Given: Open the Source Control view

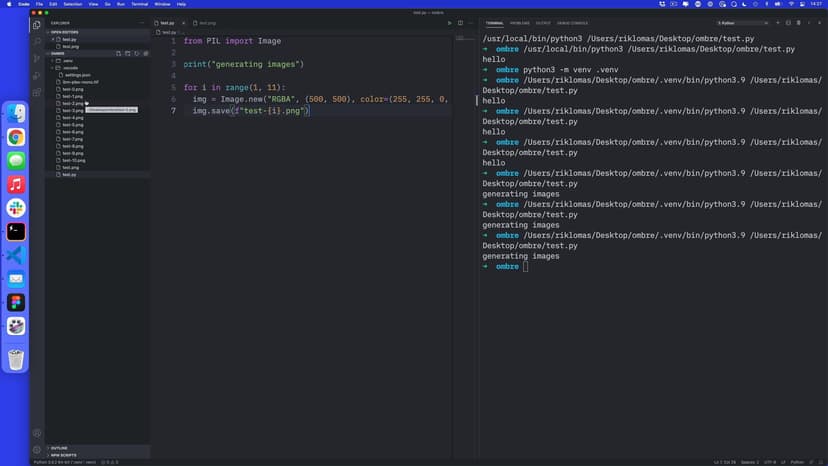Looking at the screenshot, I should click(37, 57).
